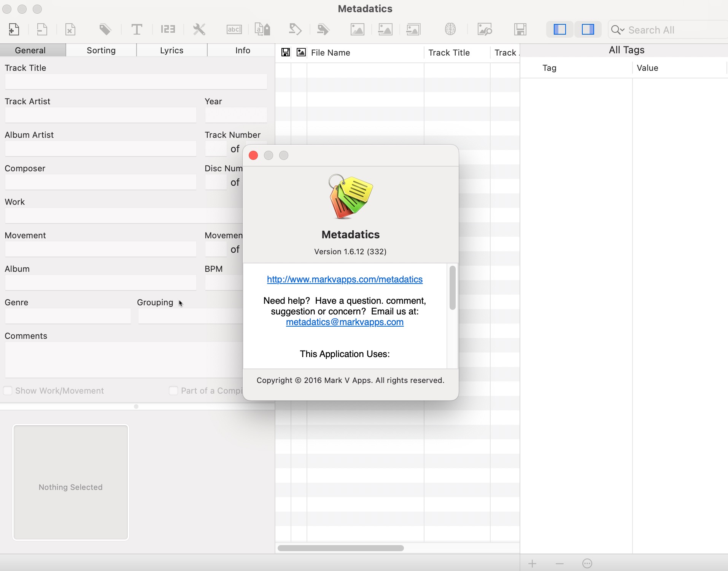
Task: Click the remove all artwork images icon
Action: click(413, 29)
